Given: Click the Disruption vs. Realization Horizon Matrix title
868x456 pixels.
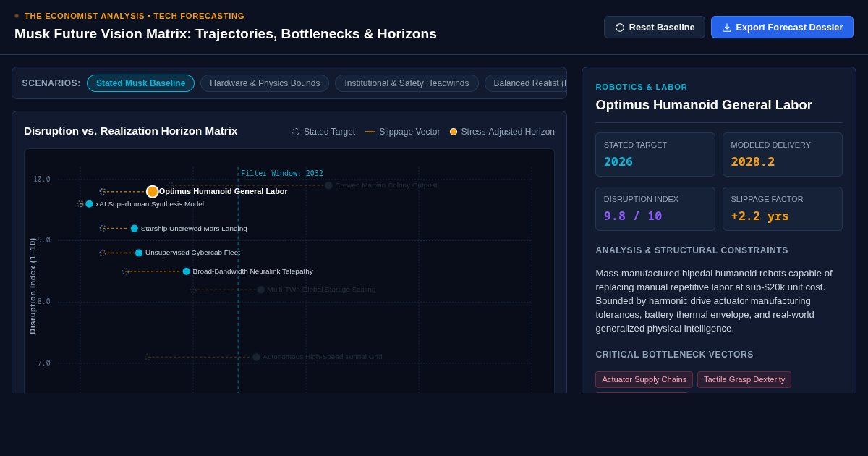Looking at the screenshot, I should [131, 131].
